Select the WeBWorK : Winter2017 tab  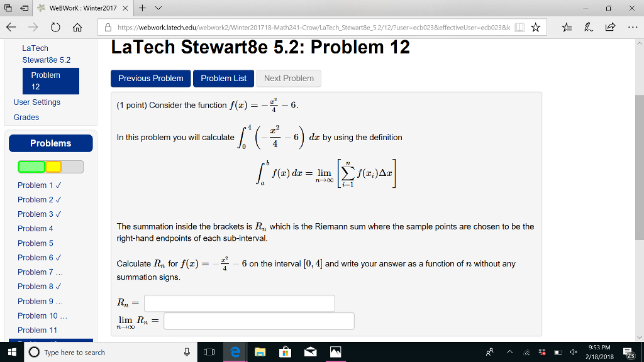[x=82, y=8]
